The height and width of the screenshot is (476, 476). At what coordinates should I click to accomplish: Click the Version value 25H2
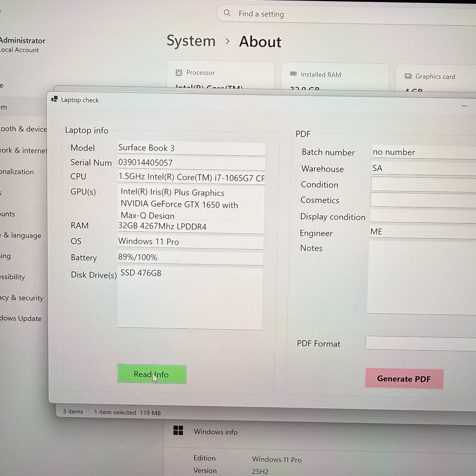260,472
